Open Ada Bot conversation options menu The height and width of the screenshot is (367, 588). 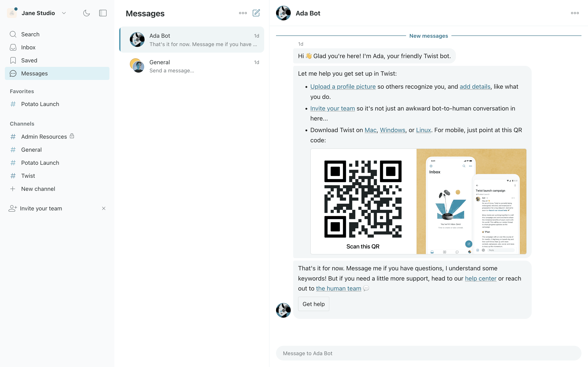pyautogui.click(x=575, y=13)
